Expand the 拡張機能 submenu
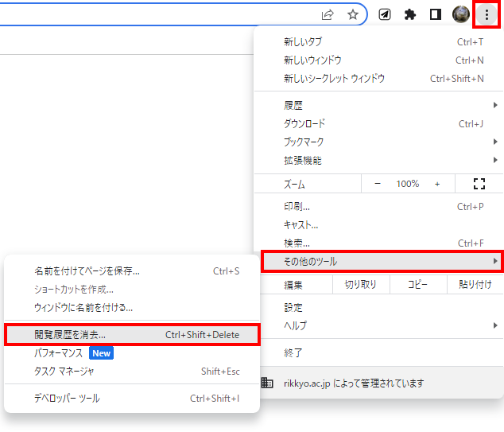Image resolution: width=504 pixels, height=432 pixels. [x=379, y=160]
